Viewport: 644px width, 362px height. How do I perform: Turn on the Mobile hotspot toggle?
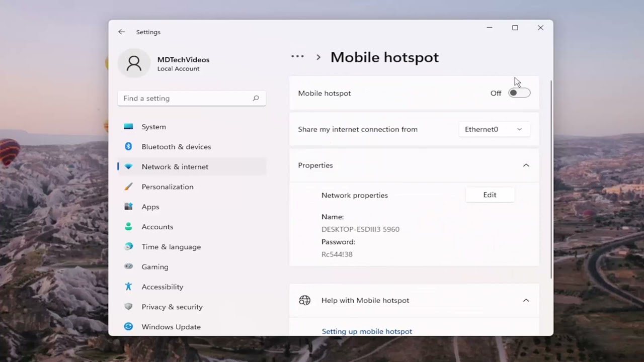[519, 93]
